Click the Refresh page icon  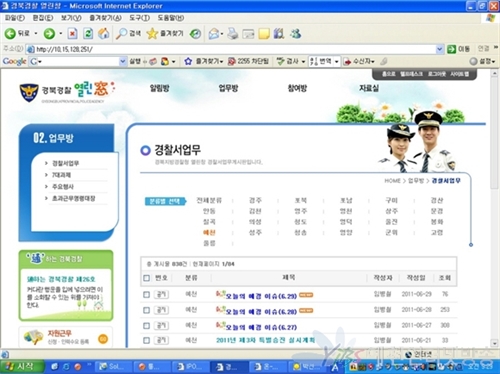pos(88,33)
